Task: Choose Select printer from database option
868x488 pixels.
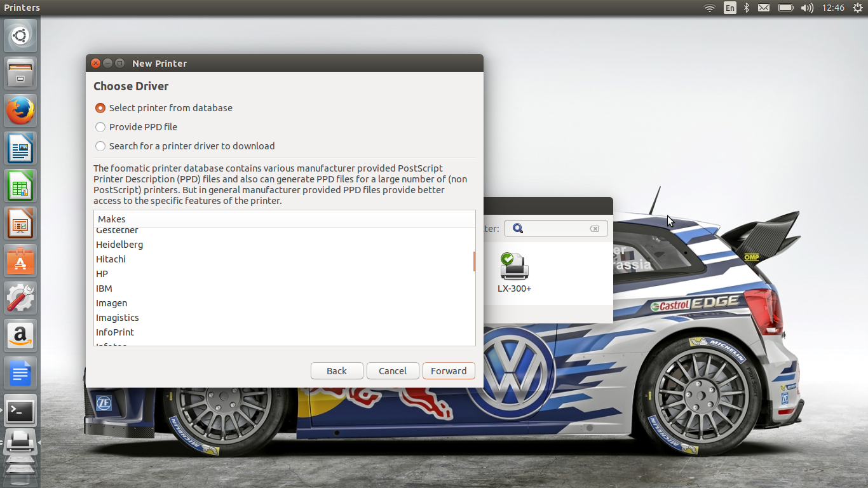Action: coord(163,108)
